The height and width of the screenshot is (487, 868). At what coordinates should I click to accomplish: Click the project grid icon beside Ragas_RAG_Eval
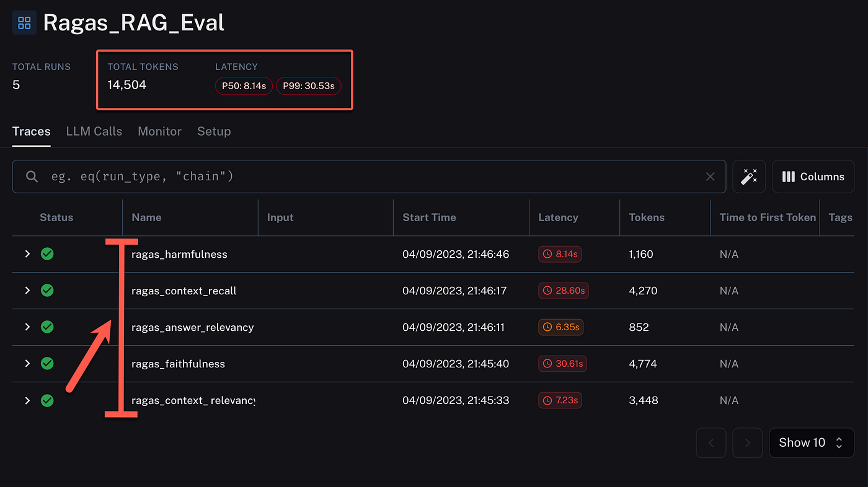(x=24, y=24)
